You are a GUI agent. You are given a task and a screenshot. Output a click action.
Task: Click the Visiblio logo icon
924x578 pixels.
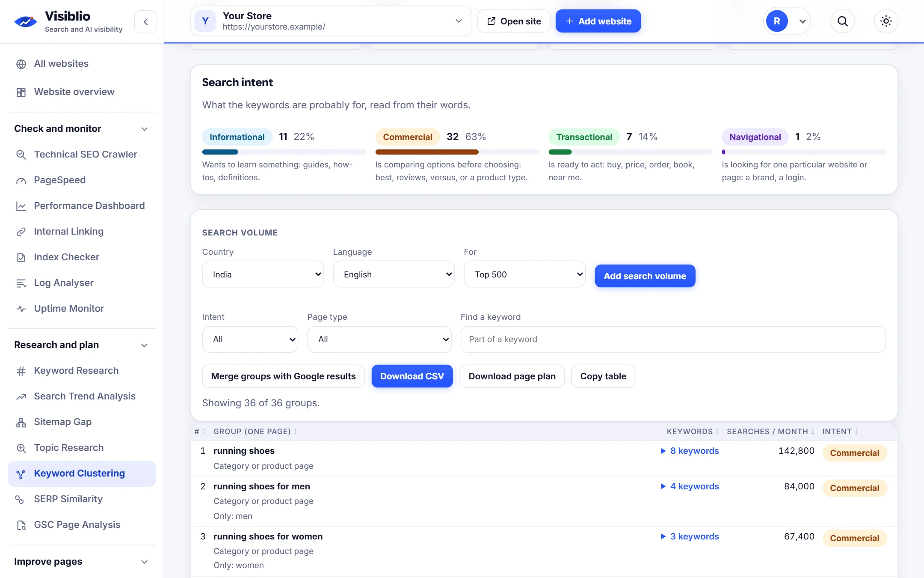coord(25,21)
